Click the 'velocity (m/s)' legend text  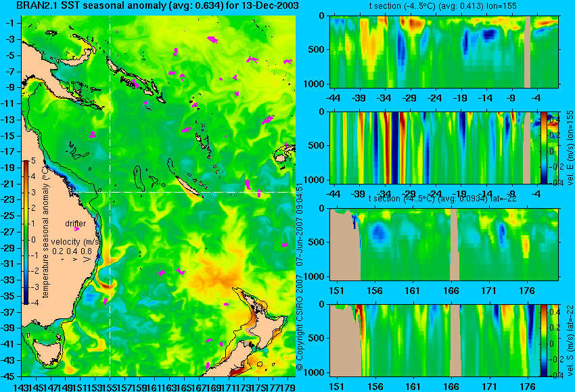click(x=76, y=242)
